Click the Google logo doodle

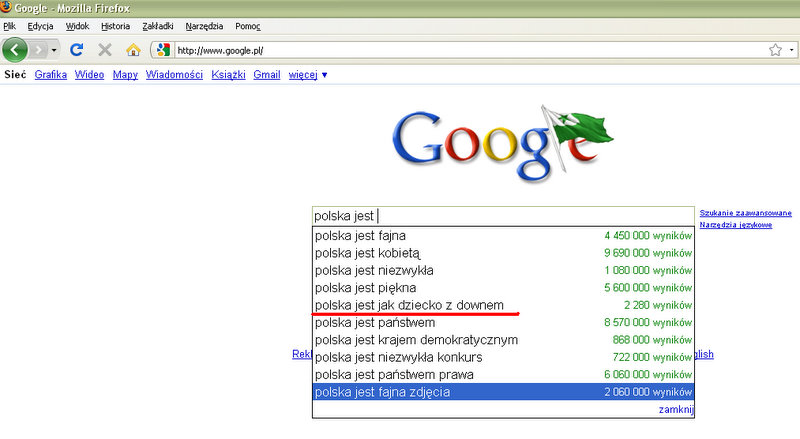(x=503, y=144)
